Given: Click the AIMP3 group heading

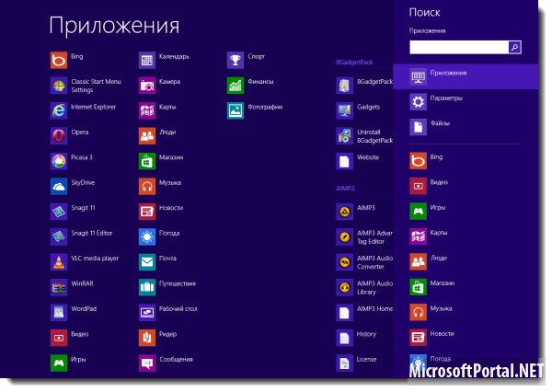Looking at the screenshot, I should [345, 189].
